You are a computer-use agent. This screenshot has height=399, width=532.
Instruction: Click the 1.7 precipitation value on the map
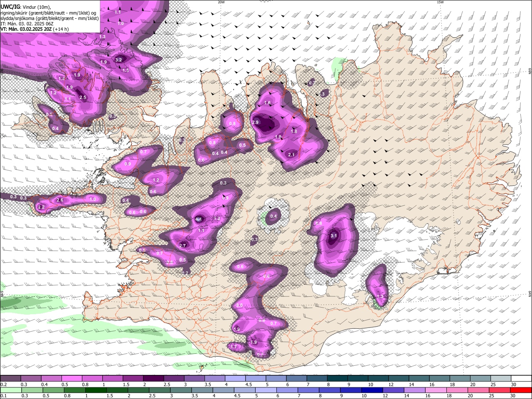233,347
